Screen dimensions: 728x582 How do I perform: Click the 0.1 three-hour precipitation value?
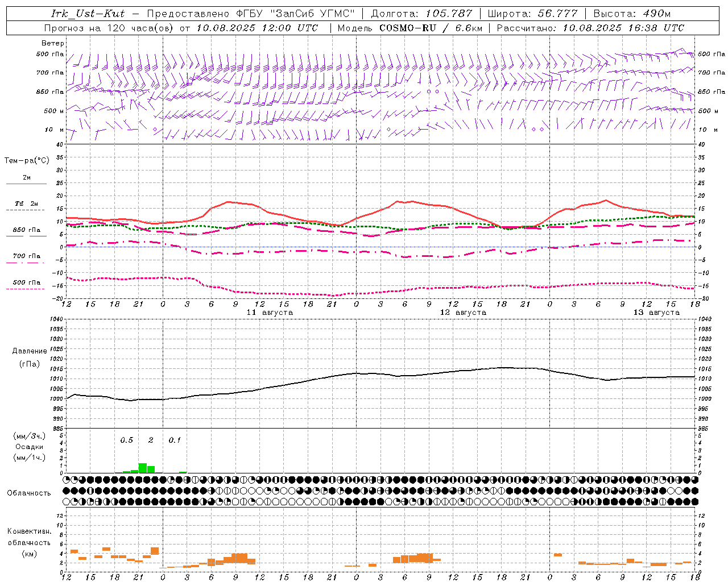pyautogui.click(x=175, y=440)
